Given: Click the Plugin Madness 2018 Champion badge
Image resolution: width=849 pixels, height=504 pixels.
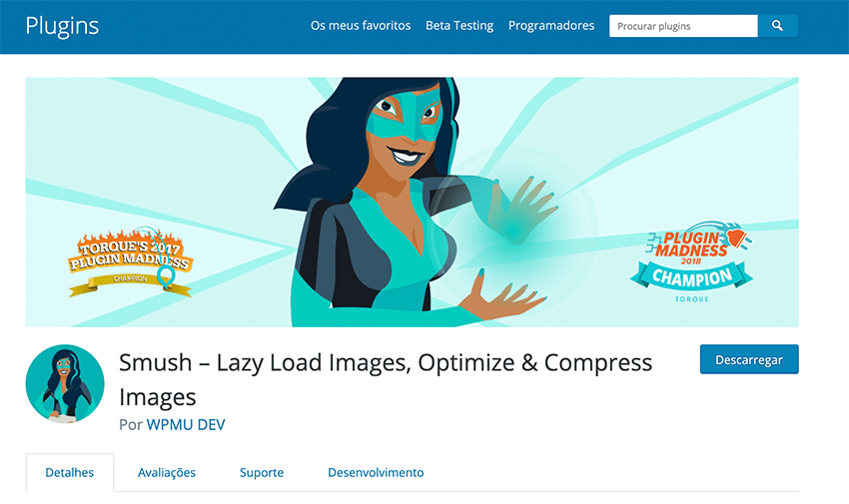Looking at the screenshot, I should point(692,261).
